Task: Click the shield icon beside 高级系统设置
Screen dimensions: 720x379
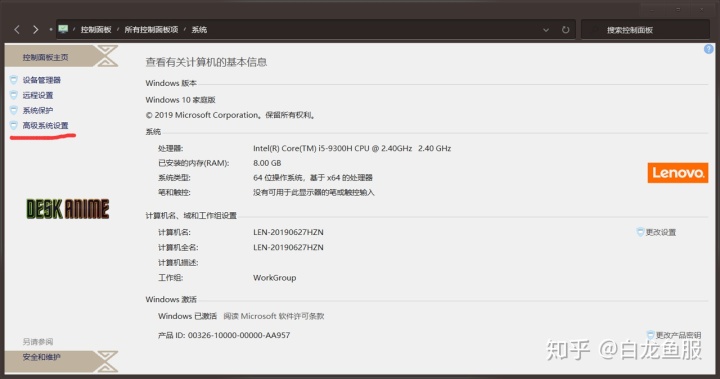Action: [x=14, y=125]
